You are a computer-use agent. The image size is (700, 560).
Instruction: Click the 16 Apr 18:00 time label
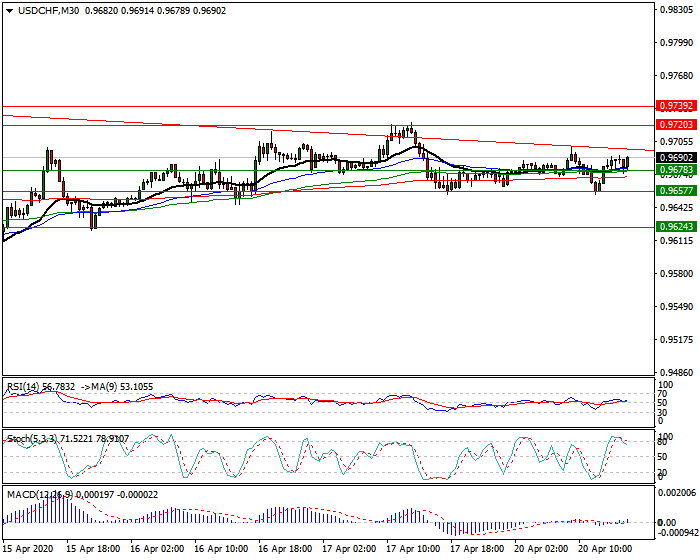[x=285, y=548]
